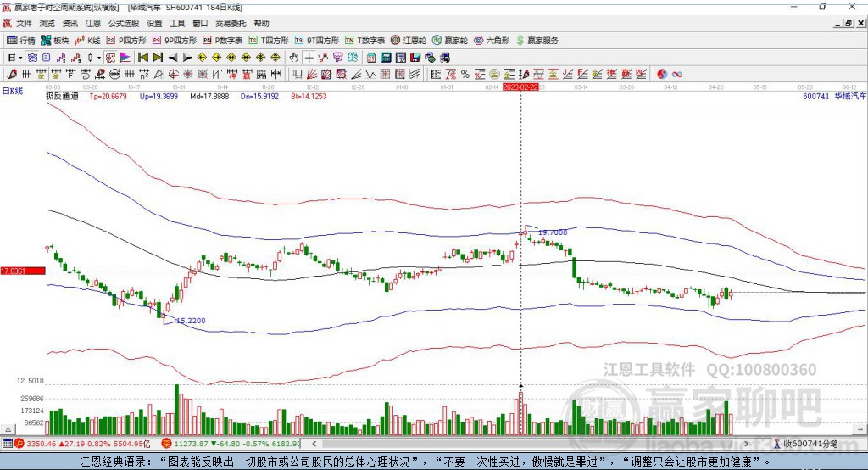
Task: Open the 工具 menu
Action: 177,23
